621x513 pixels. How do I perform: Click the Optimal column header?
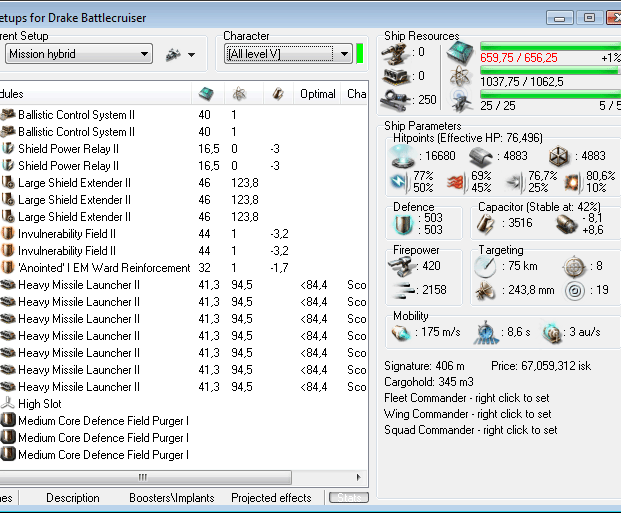pyautogui.click(x=317, y=94)
